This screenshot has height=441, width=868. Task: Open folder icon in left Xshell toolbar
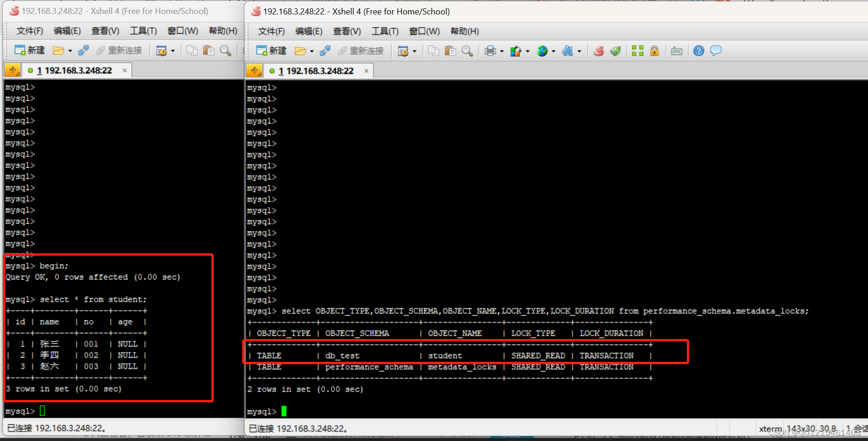pos(59,50)
